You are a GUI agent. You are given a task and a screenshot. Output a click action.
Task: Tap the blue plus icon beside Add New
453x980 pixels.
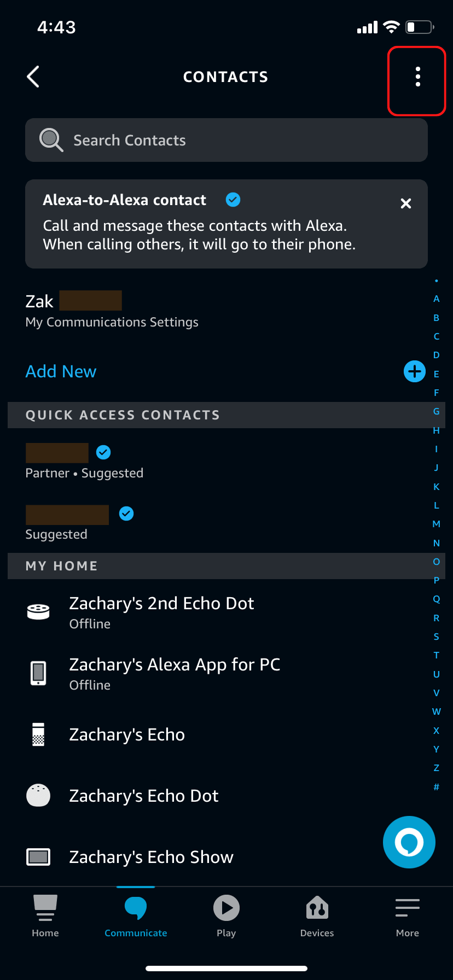click(414, 371)
